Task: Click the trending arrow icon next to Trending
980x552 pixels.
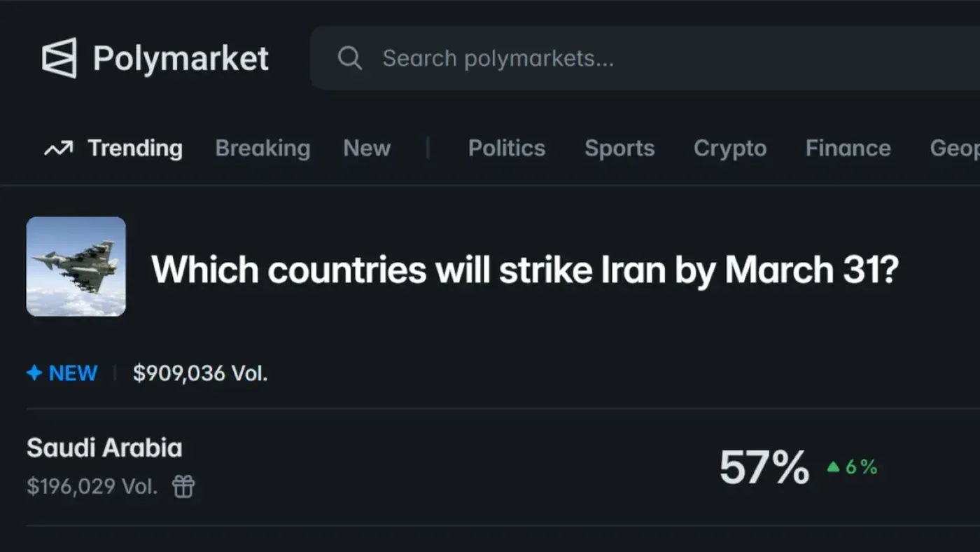Action: [57, 148]
